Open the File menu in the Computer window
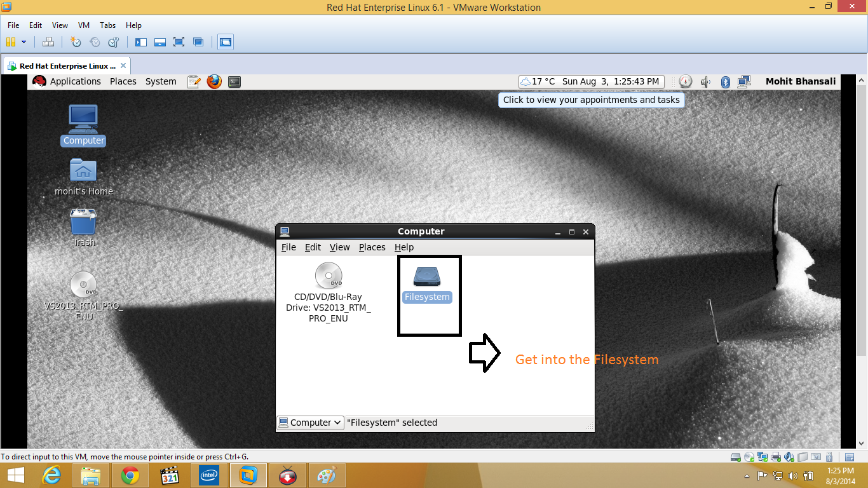Image resolution: width=868 pixels, height=488 pixels. click(x=288, y=247)
